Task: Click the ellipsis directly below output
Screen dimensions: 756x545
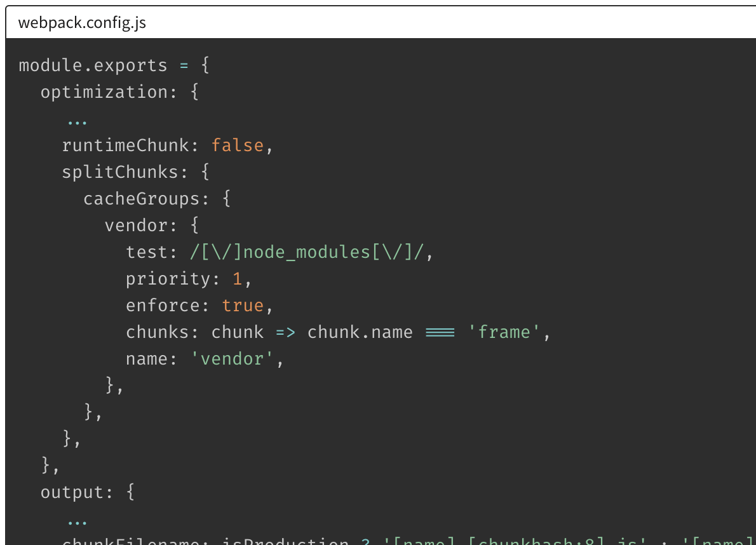Action: tap(77, 520)
